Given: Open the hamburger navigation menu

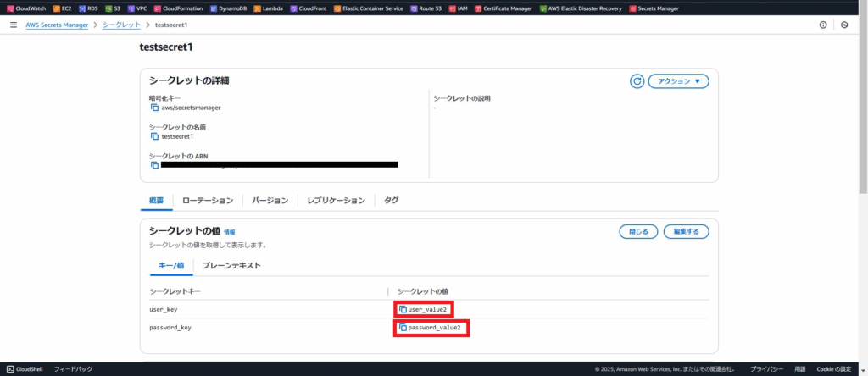Looking at the screenshot, I should tap(13, 25).
